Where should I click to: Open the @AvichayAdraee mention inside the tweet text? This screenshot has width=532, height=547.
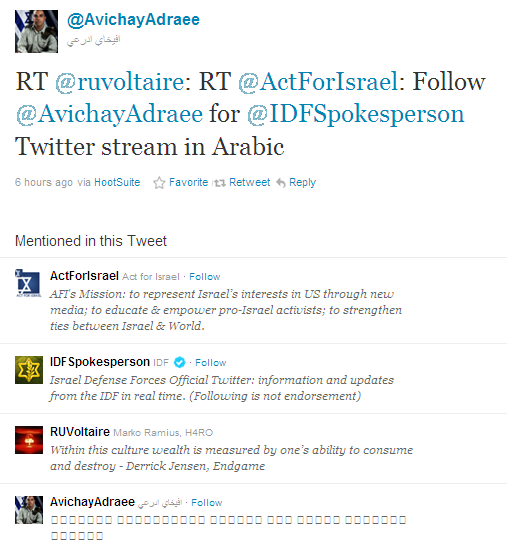click(109, 114)
